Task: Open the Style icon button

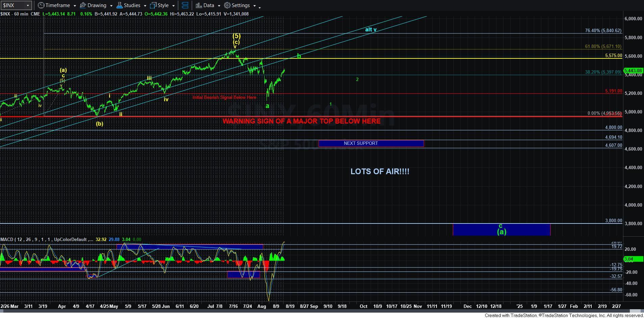Action: click(x=153, y=5)
